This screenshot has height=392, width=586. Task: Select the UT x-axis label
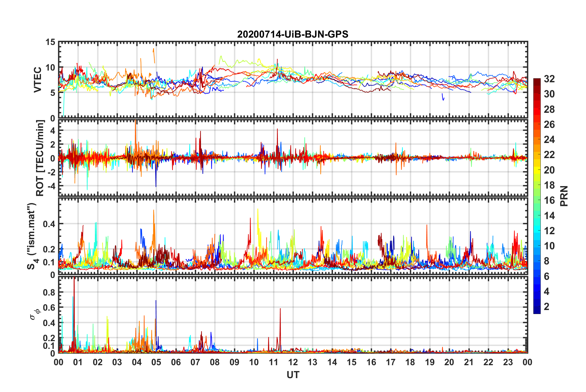point(293,375)
